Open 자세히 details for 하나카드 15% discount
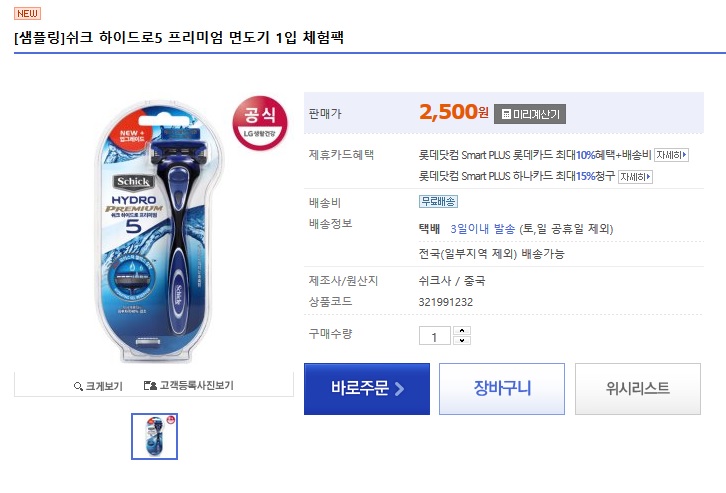 coord(635,177)
